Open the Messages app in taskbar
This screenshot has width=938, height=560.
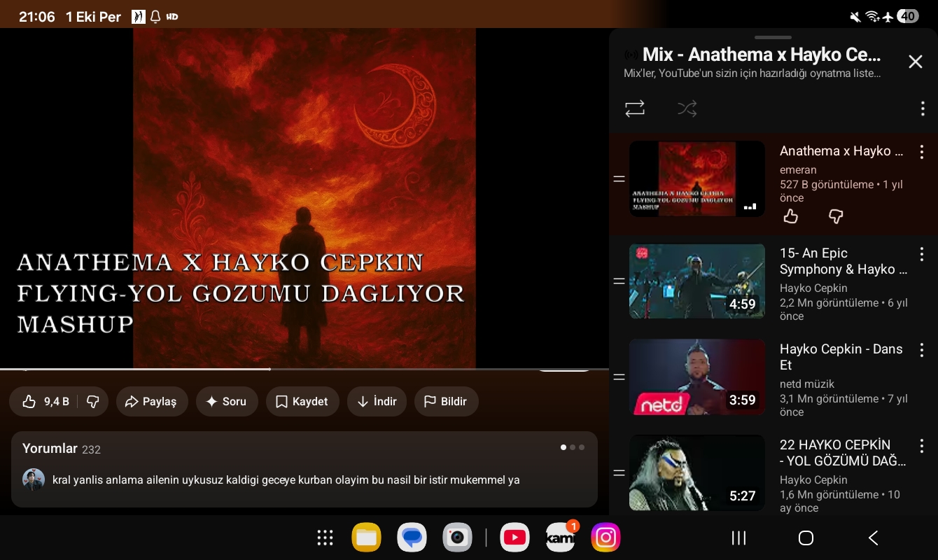tap(412, 538)
